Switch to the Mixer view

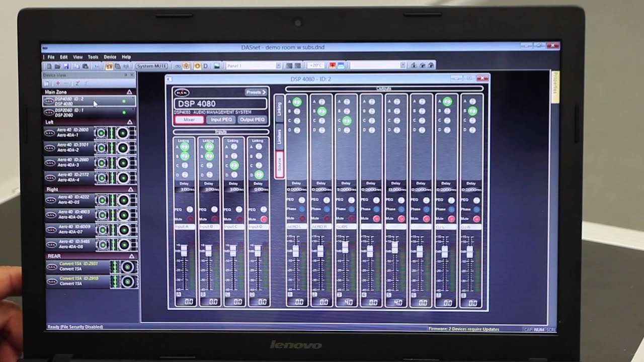coord(189,120)
